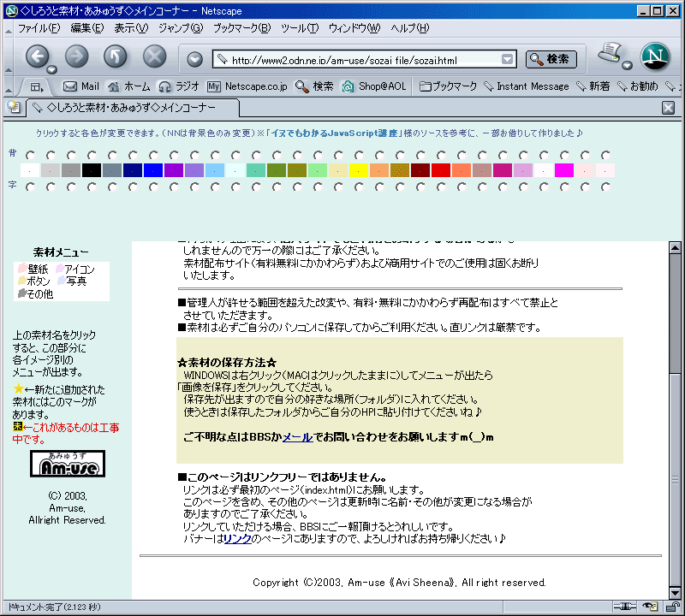Open the お勧め toolbar bookmark
This screenshot has height=616, width=685.
638,86
